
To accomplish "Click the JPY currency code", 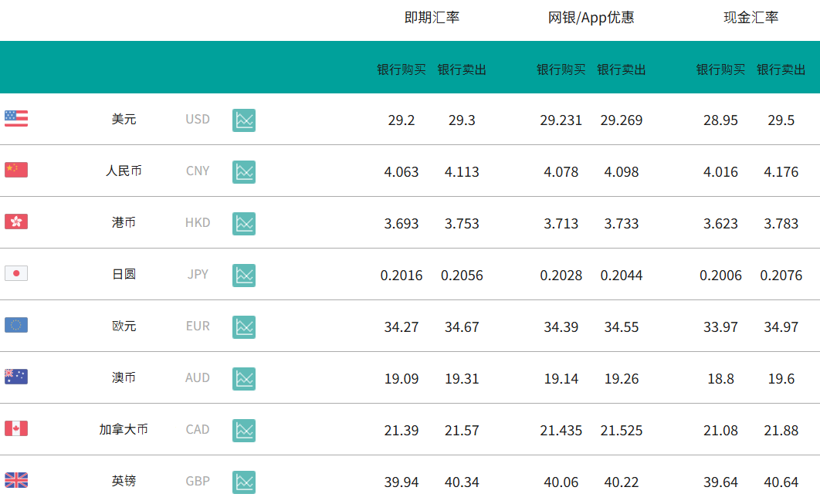I will pos(198,275).
